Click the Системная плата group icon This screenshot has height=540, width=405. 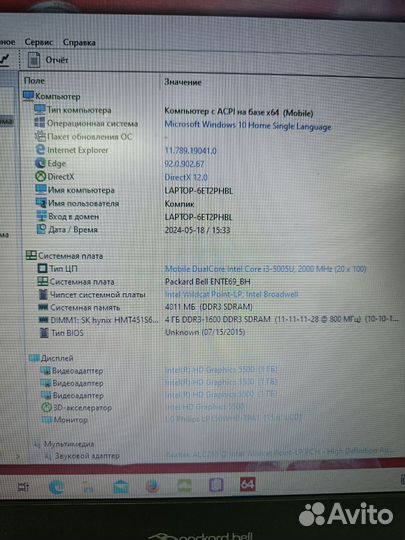[31, 255]
